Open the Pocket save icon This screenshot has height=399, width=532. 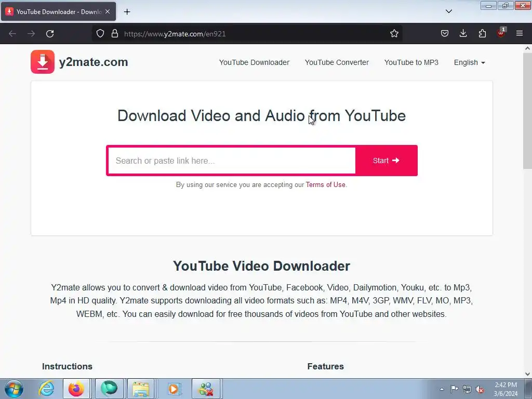(x=445, y=33)
